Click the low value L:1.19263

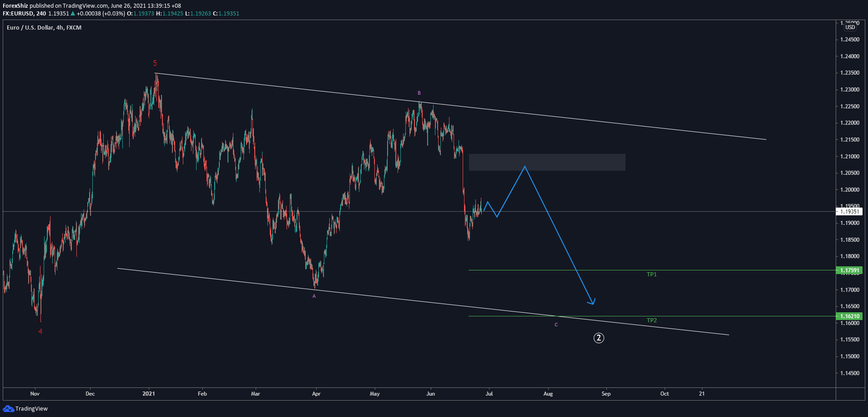point(198,14)
